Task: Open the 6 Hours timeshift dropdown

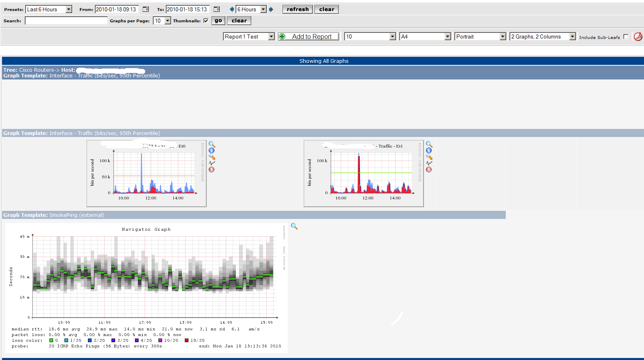Action: pos(251,9)
